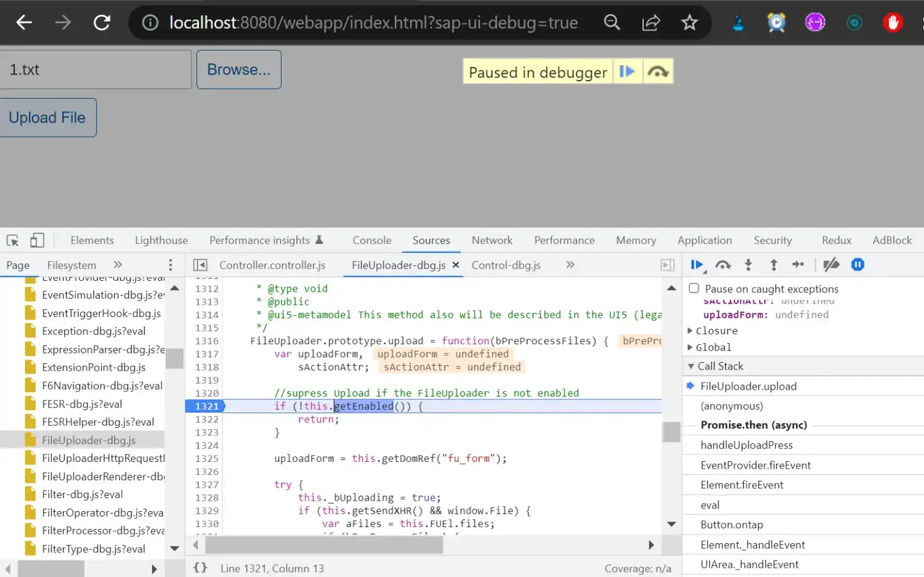This screenshot has width=924, height=577.
Task: Click the step out of function arrow
Action: click(774, 265)
